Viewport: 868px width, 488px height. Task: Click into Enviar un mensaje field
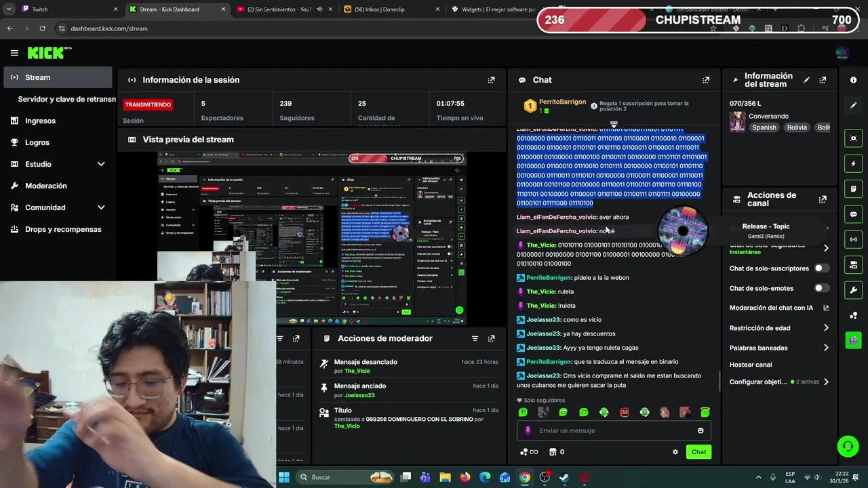[x=614, y=430]
